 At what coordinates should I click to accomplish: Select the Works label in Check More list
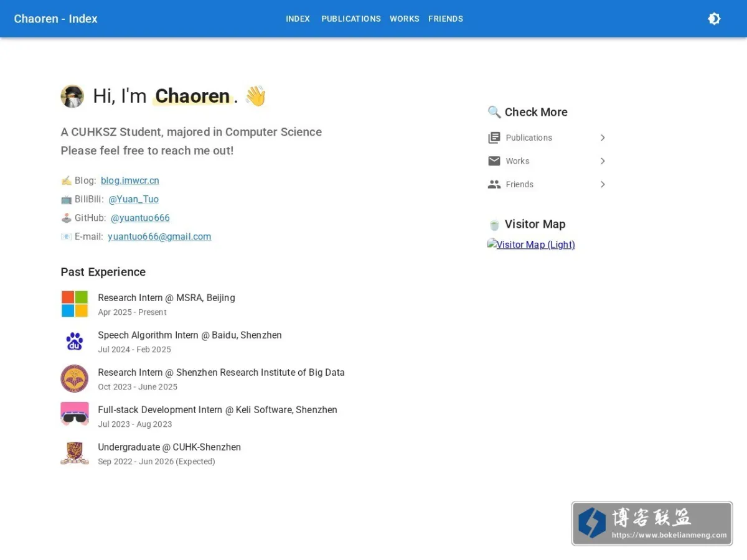coord(517,161)
